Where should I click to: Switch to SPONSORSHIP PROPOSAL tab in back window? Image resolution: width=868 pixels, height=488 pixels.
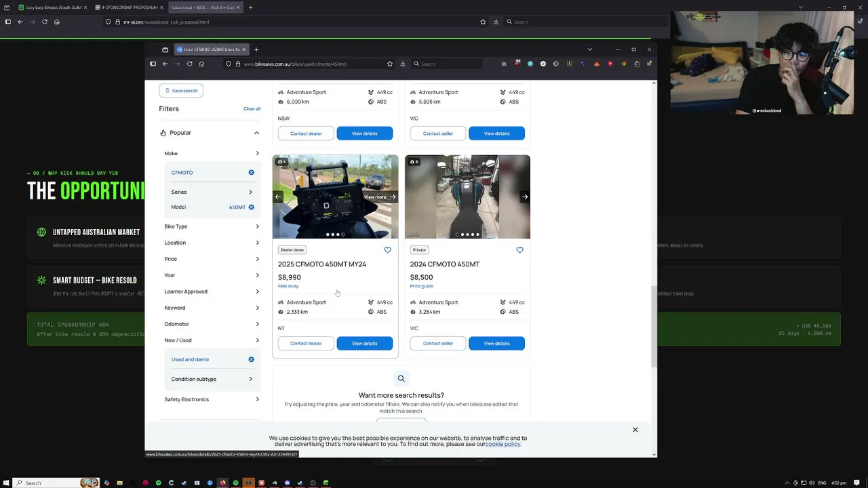(x=129, y=7)
